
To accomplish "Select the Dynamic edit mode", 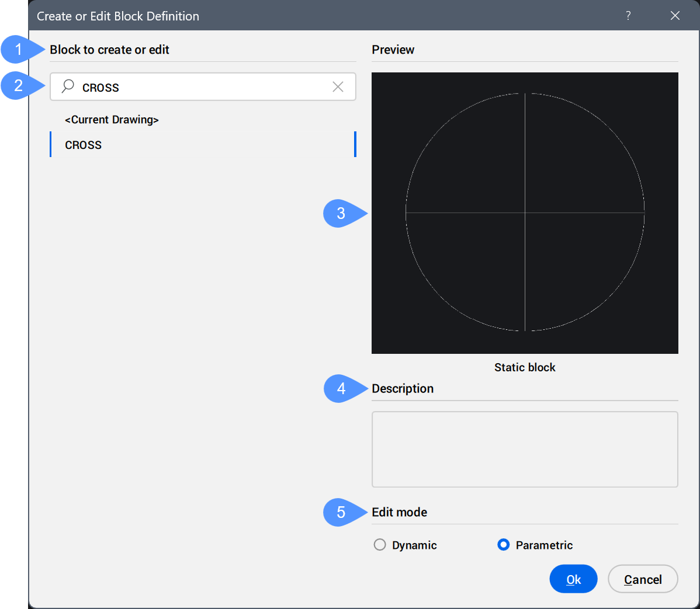I will tap(380, 545).
